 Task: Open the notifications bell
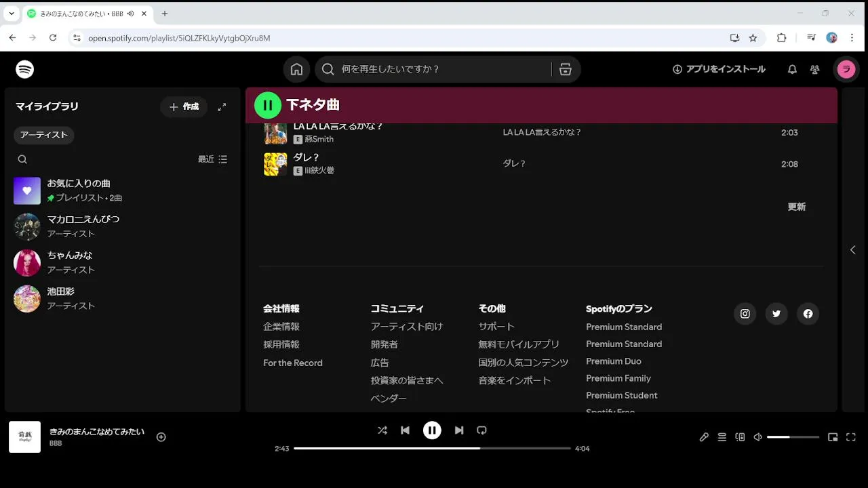tap(792, 69)
